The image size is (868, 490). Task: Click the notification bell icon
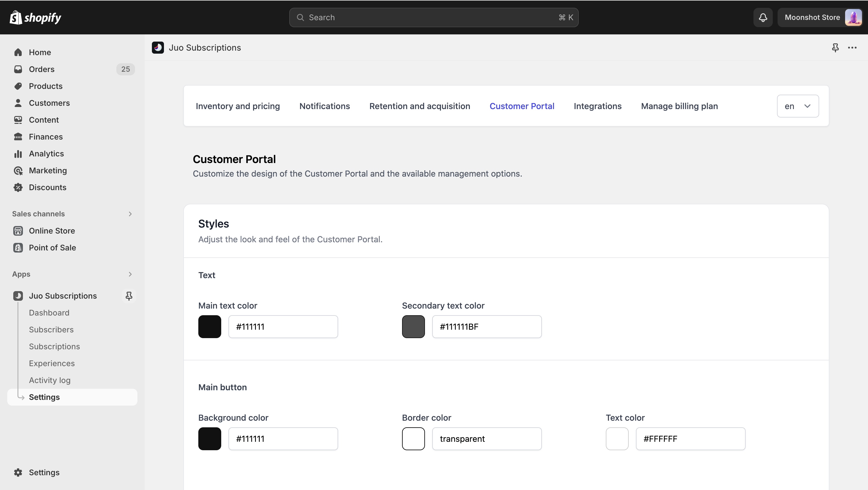(763, 17)
